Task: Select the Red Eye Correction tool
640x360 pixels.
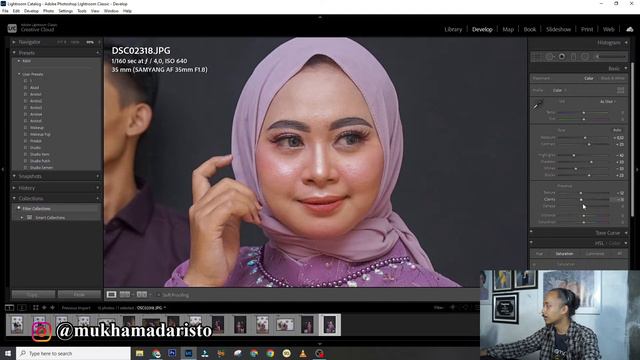Action: pos(562,57)
